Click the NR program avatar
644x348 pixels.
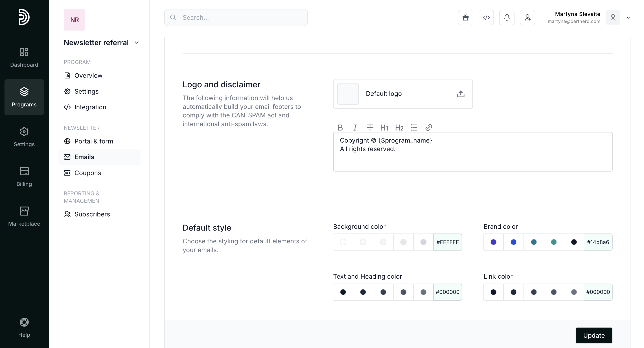(74, 20)
